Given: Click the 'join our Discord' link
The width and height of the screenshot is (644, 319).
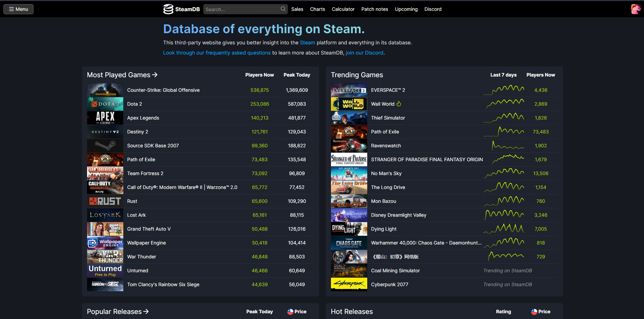Looking at the screenshot, I should 365,53.
